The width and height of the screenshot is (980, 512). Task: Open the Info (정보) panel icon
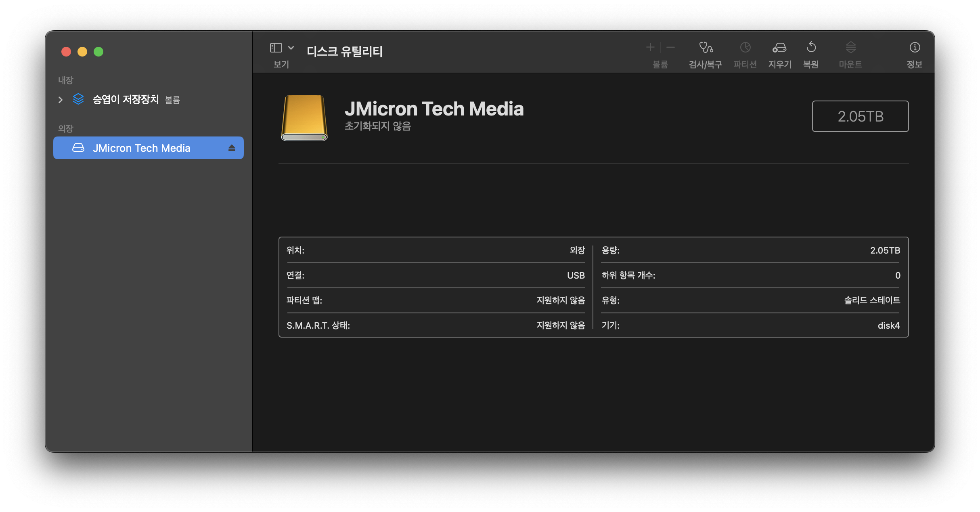coord(915,48)
